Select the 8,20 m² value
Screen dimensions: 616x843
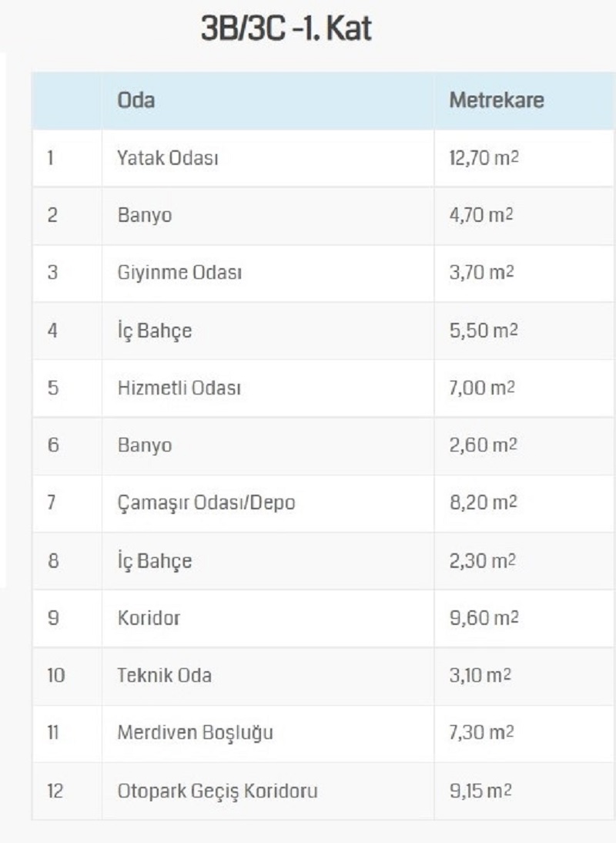(483, 502)
